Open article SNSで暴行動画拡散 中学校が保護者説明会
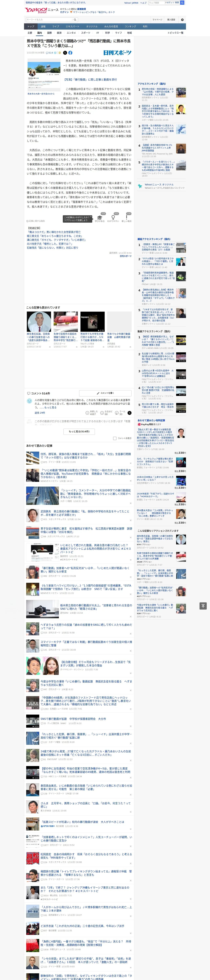The image size is (210, 980). tap(73, 719)
